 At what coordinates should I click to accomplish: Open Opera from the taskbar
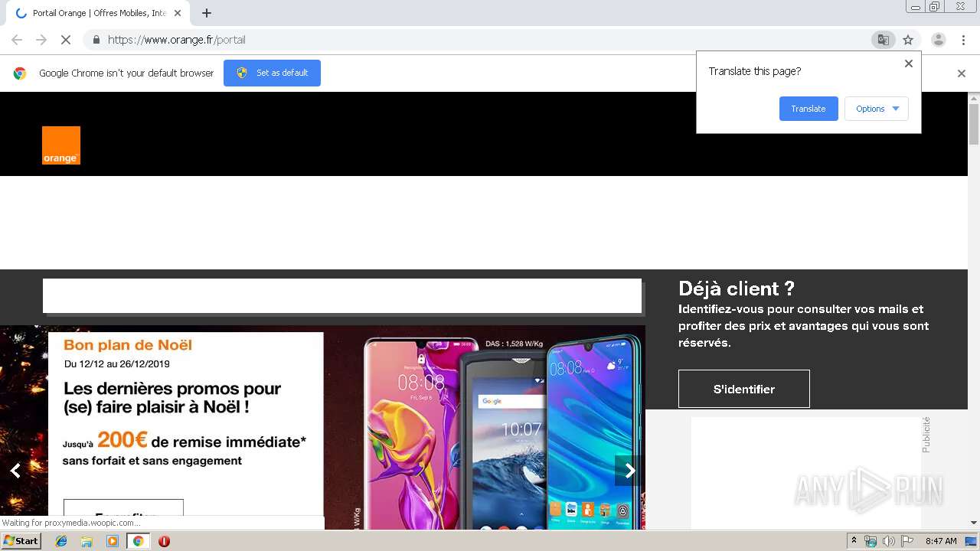pos(164,541)
